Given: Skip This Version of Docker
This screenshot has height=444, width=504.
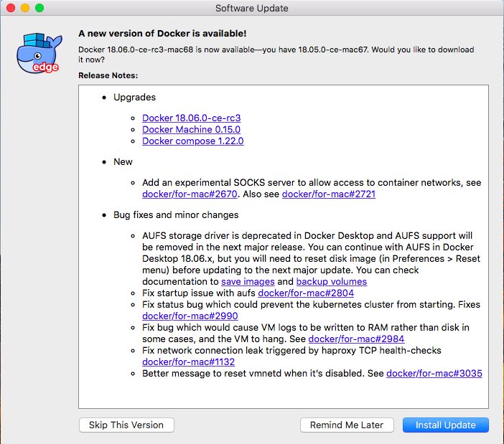Looking at the screenshot, I should click(126, 425).
